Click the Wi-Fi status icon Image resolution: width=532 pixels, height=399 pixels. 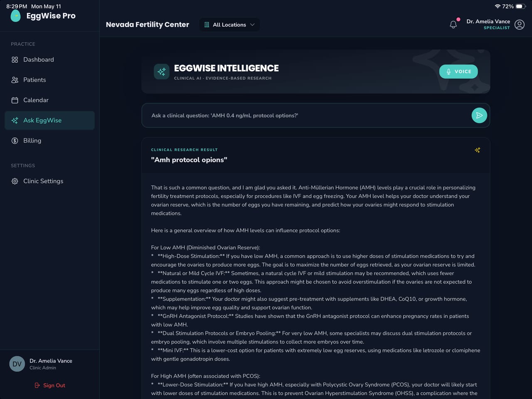click(498, 6)
